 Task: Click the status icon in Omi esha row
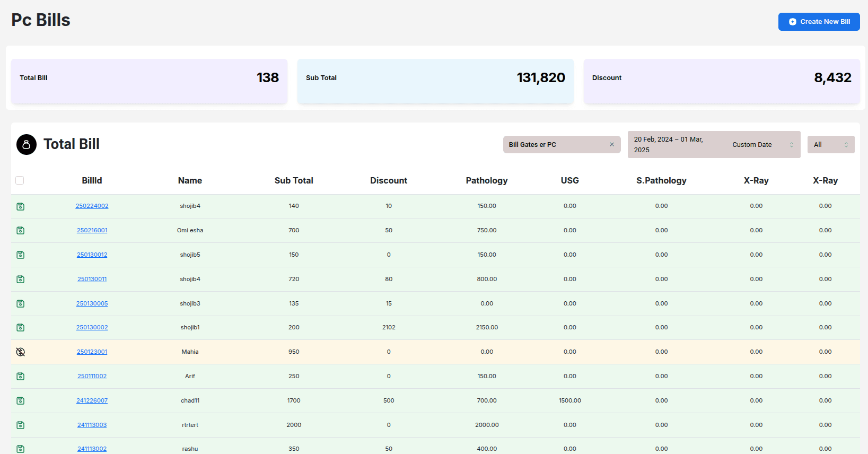(21, 231)
